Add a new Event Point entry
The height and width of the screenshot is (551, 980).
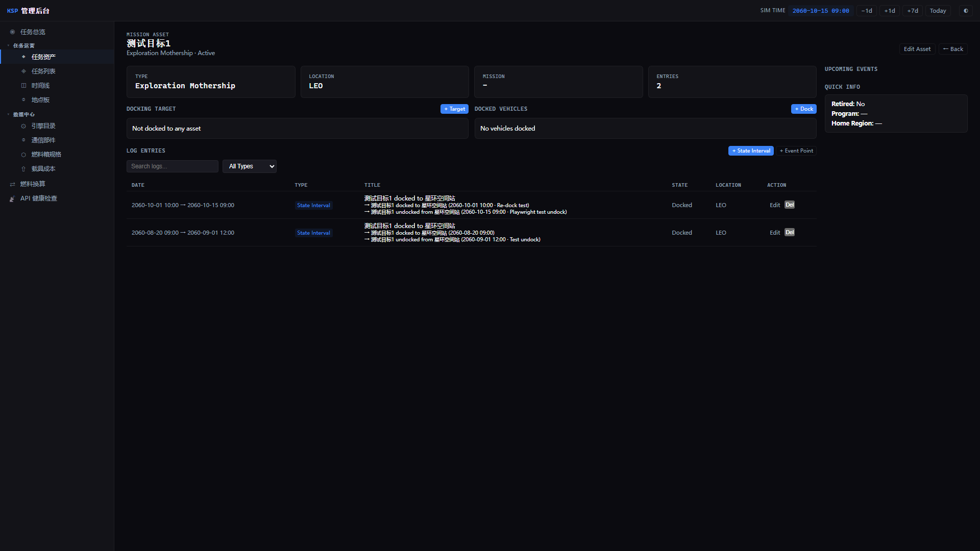tap(796, 151)
